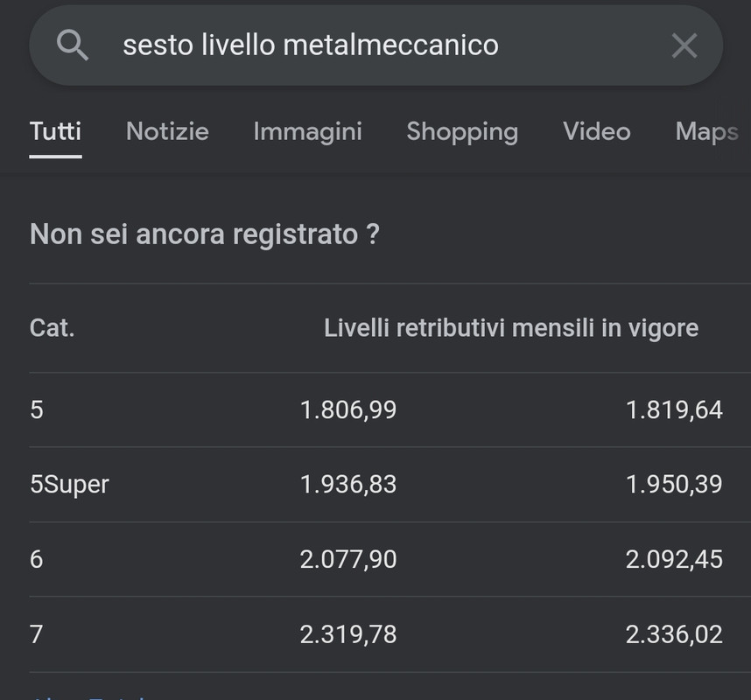
Task: Open the Immagini results tab
Action: (307, 131)
